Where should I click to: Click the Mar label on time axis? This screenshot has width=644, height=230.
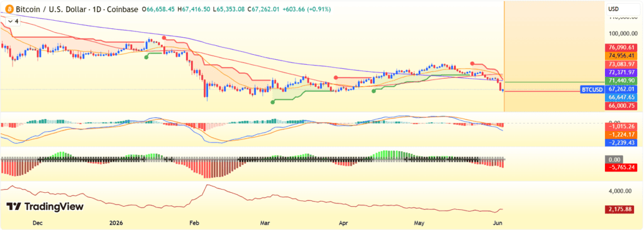(x=265, y=223)
